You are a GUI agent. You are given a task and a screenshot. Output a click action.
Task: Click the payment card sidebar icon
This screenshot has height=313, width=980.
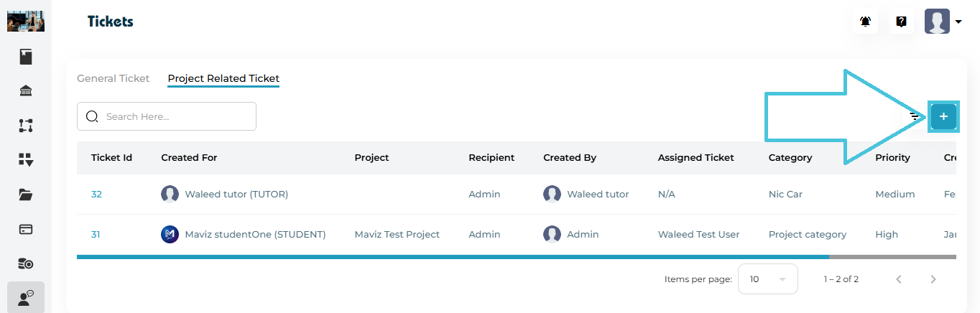[x=26, y=229]
